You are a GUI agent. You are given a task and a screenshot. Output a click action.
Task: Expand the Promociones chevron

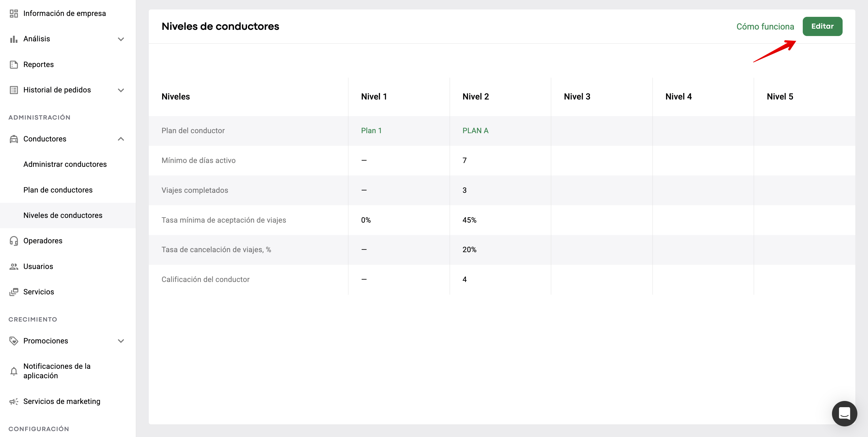coord(121,341)
